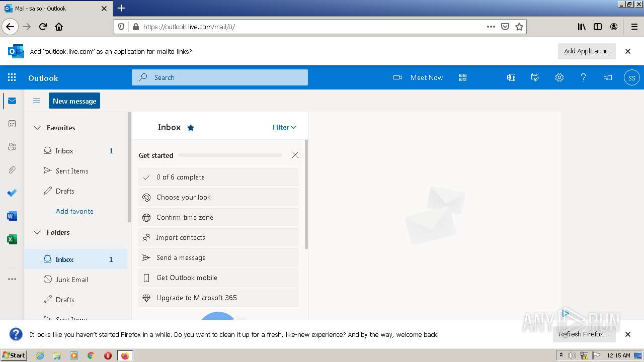Screen dimensions: 644x362
Task: Click Get started progress bar
Action: pyautogui.click(x=230, y=155)
